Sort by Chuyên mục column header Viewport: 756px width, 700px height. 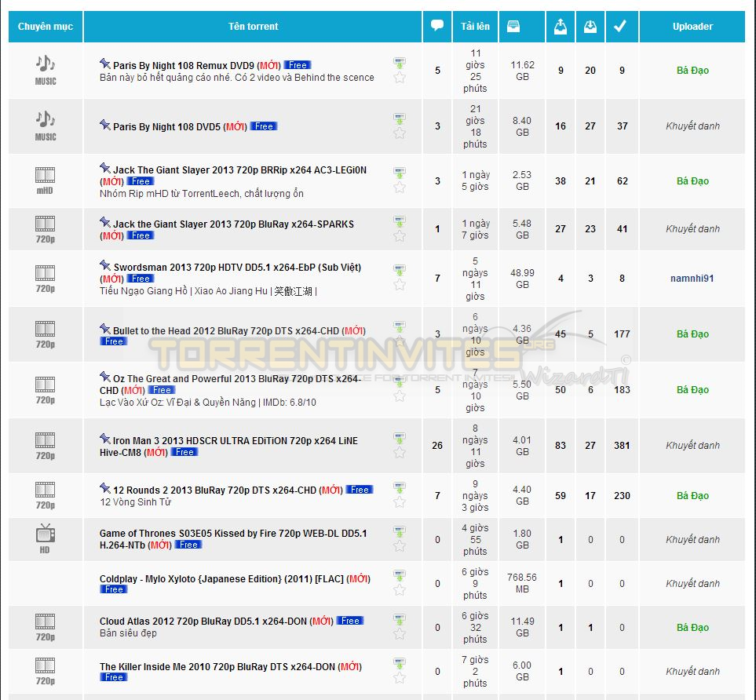click(46, 27)
